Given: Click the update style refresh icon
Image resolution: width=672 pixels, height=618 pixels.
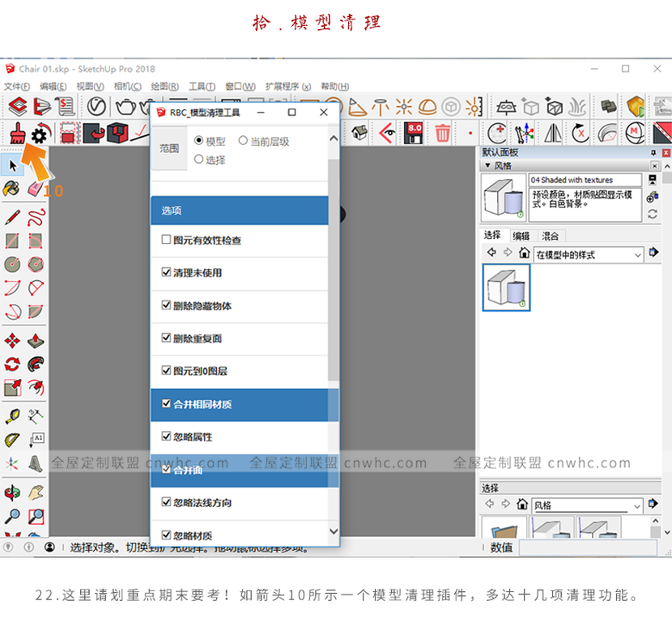Looking at the screenshot, I should (x=653, y=214).
